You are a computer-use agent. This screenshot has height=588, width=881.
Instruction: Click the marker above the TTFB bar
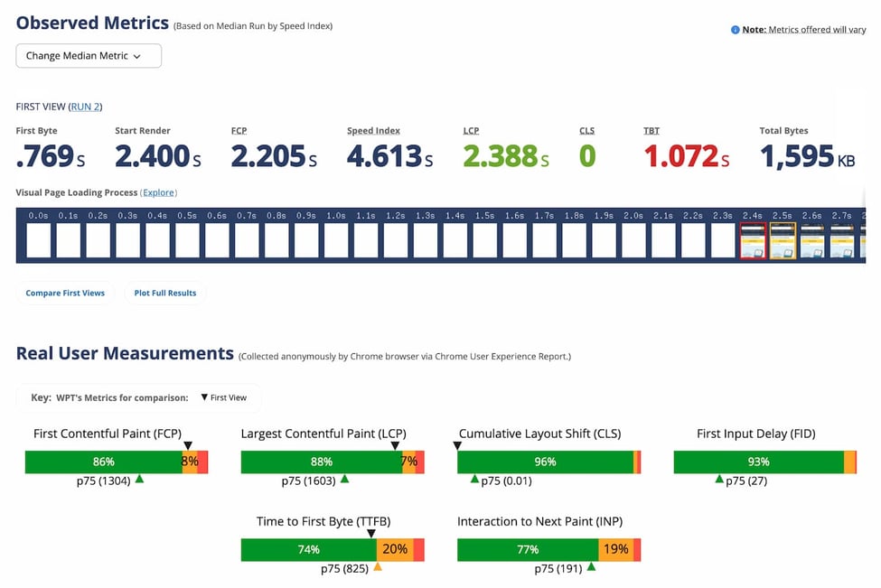click(371, 534)
